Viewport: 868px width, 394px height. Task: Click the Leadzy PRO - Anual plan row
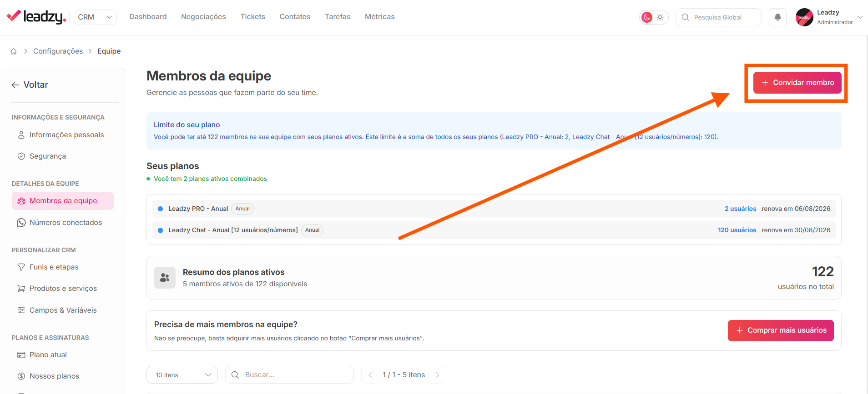click(494, 209)
